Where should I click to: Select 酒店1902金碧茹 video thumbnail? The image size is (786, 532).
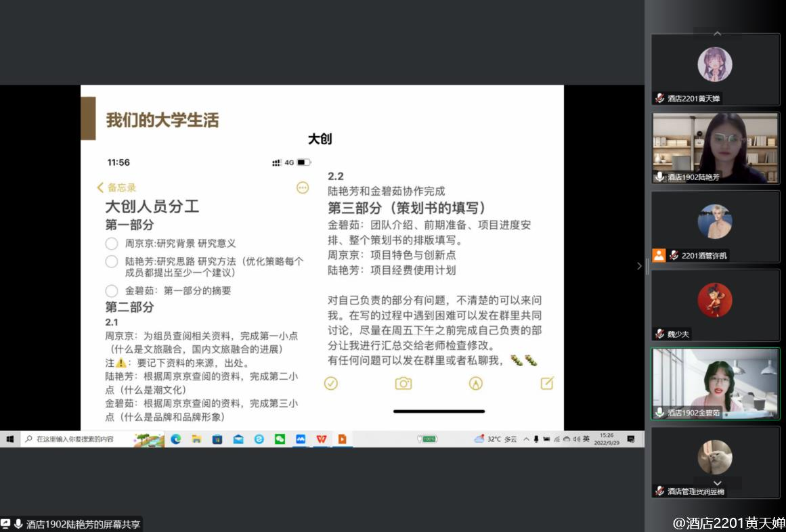tap(715, 384)
